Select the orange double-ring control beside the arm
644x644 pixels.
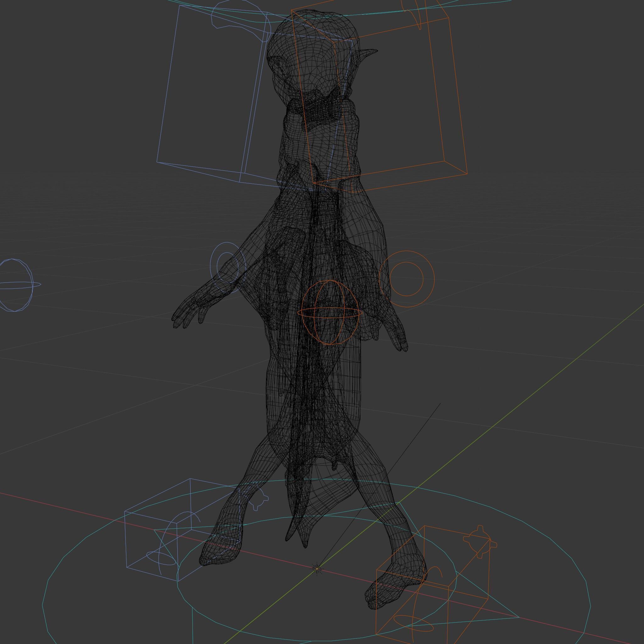pyautogui.click(x=407, y=279)
